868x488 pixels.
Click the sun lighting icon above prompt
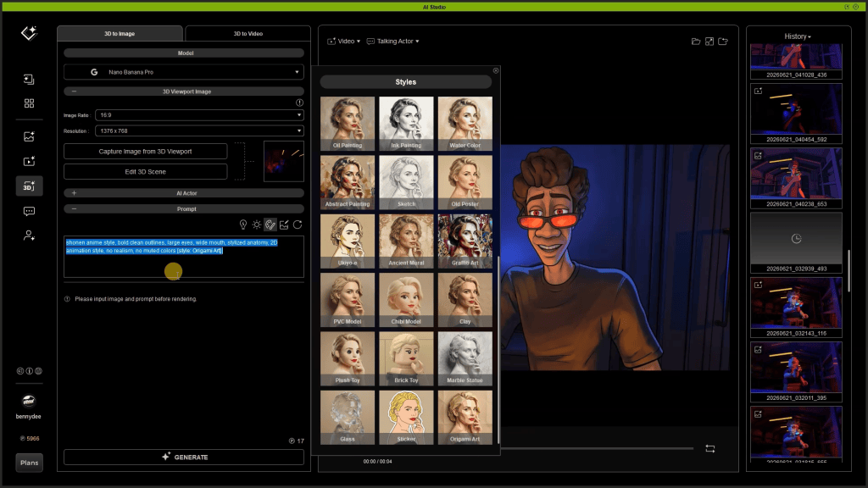pos(256,225)
